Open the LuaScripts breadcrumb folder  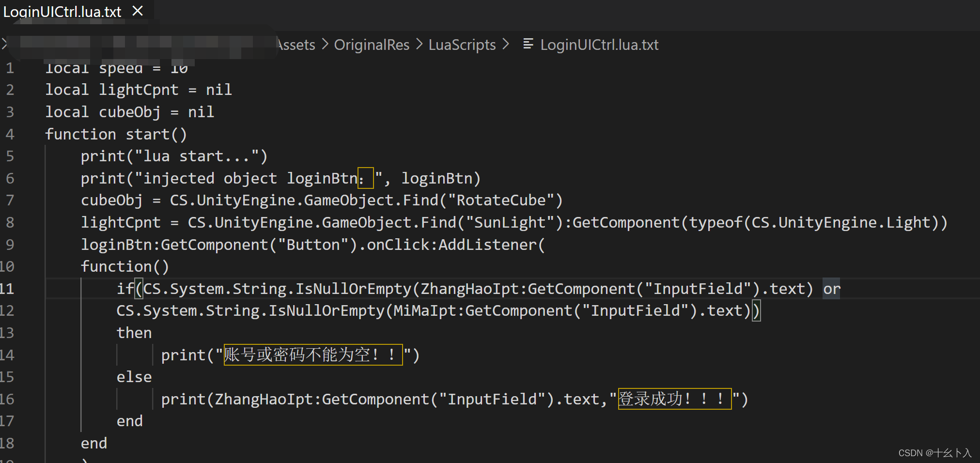[462, 45]
